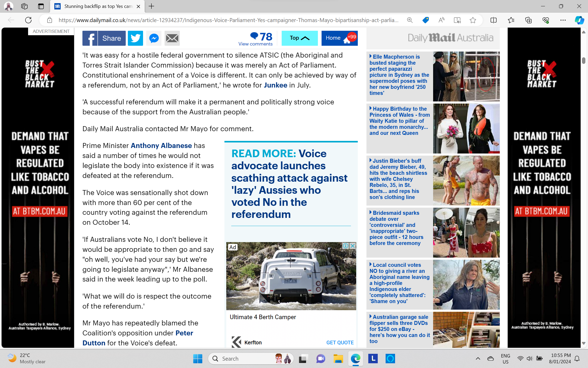Share article via Facebook Messenger icon

[x=154, y=38]
